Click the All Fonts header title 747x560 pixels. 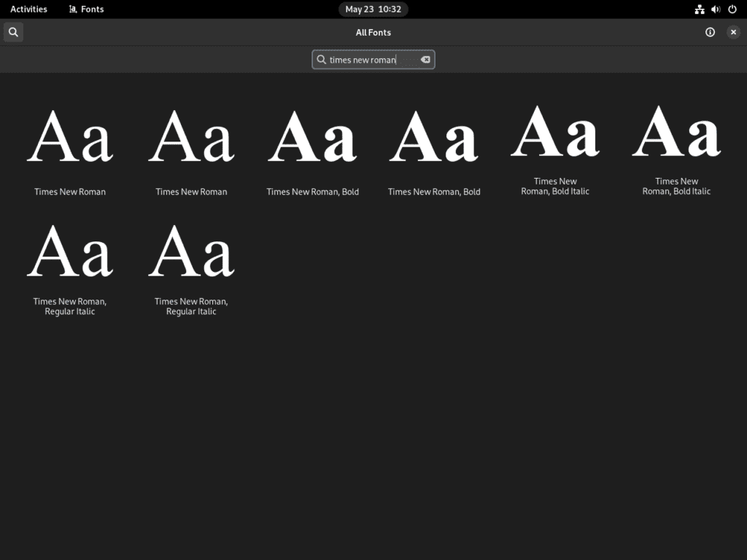(x=373, y=32)
